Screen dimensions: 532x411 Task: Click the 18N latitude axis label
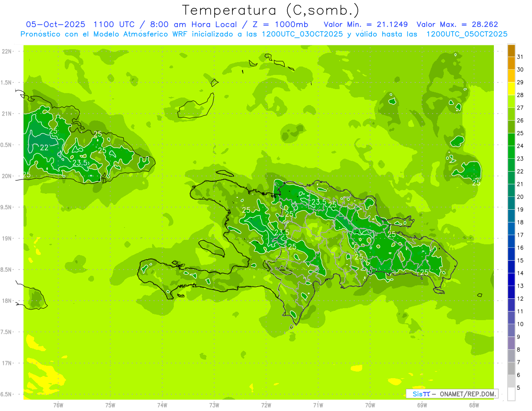7,301
